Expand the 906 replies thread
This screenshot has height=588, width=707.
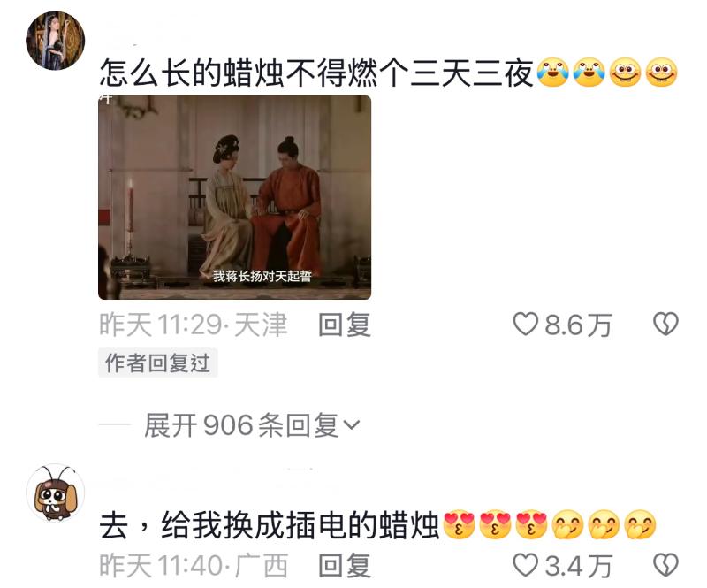point(252,424)
